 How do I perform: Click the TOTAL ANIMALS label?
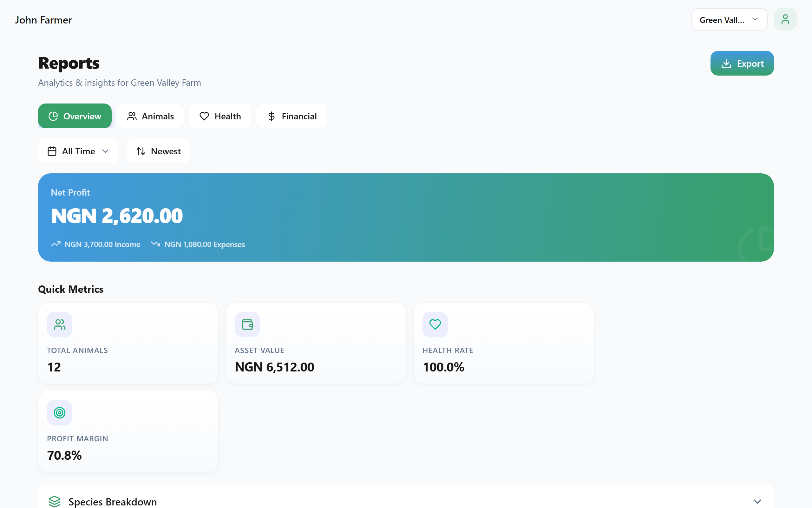77,351
